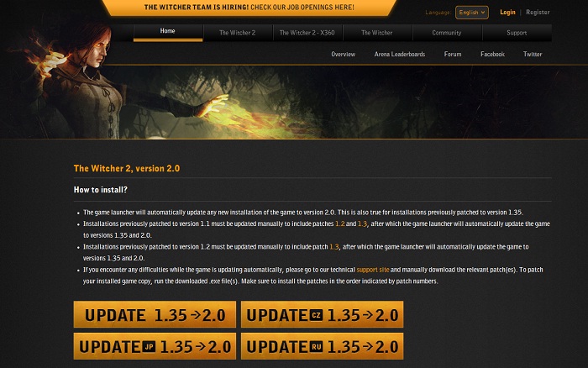
Task: Go to the Overview submenu item
Action: 343,54
